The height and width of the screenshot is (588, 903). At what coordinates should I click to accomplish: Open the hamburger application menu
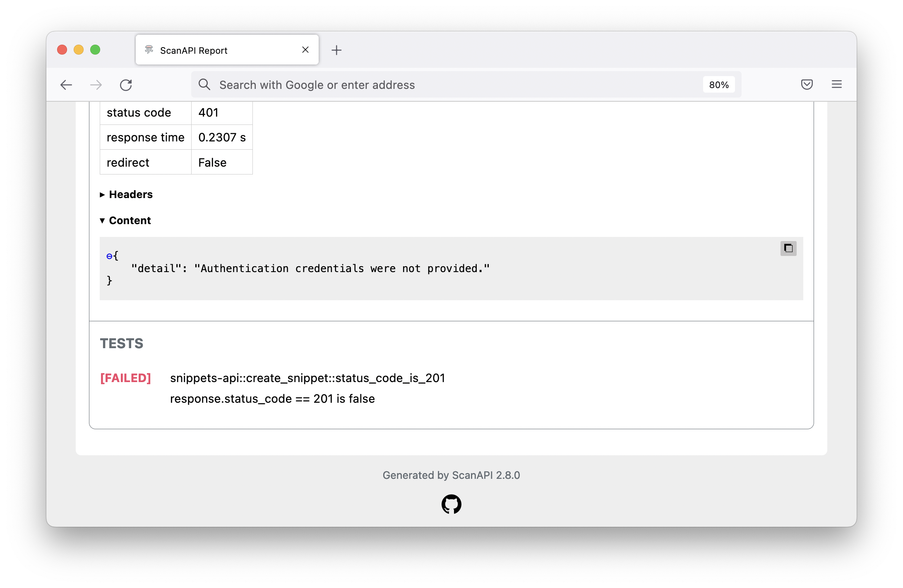click(836, 85)
